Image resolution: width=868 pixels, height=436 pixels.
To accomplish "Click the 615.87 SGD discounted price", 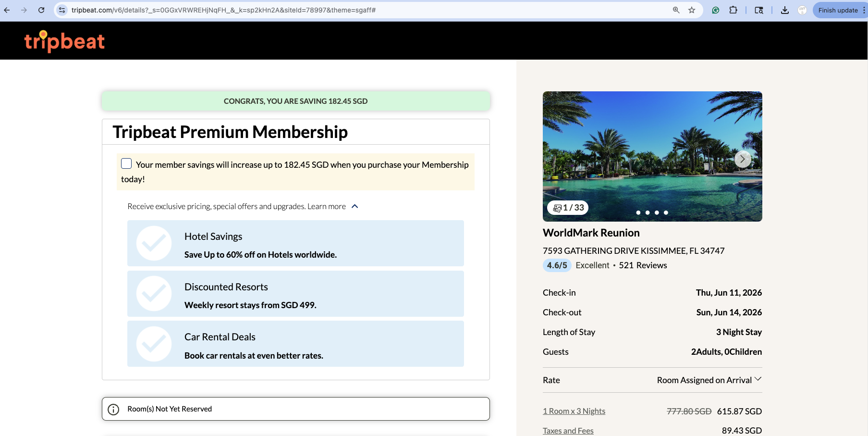I will [739, 411].
